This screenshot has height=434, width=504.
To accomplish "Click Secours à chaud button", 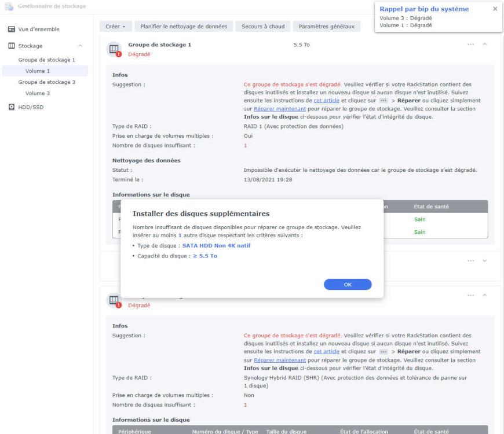I will point(263,26).
